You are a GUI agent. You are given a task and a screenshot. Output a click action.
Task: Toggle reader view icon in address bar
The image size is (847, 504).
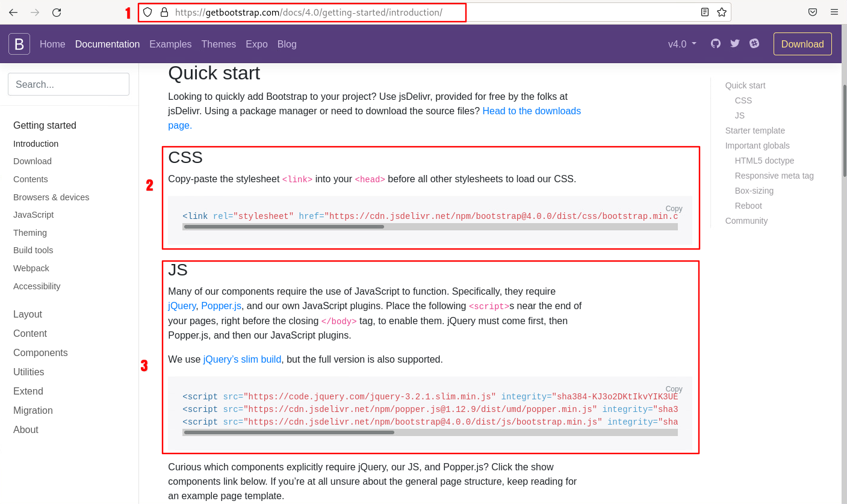705,12
